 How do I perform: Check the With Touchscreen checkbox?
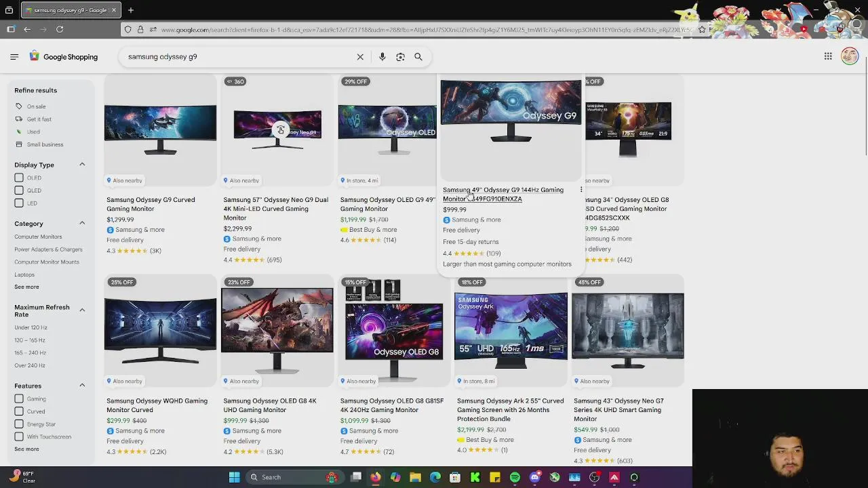pyautogui.click(x=19, y=436)
